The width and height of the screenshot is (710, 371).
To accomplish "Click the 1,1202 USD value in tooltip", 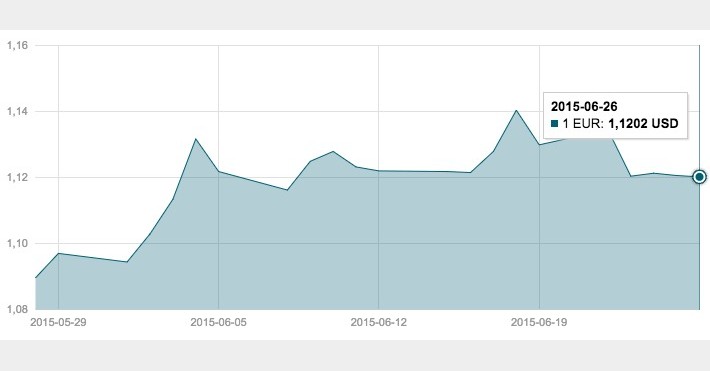I will pos(643,124).
